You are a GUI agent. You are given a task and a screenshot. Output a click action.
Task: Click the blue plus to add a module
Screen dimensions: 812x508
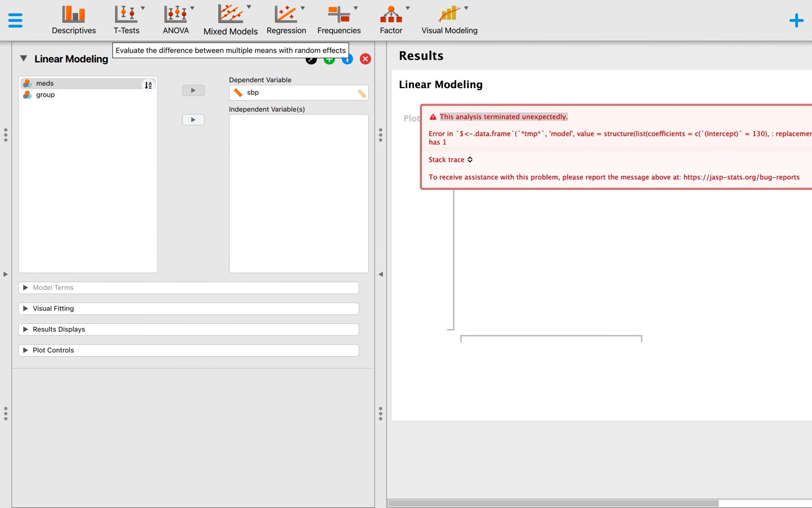pyautogui.click(x=796, y=20)
